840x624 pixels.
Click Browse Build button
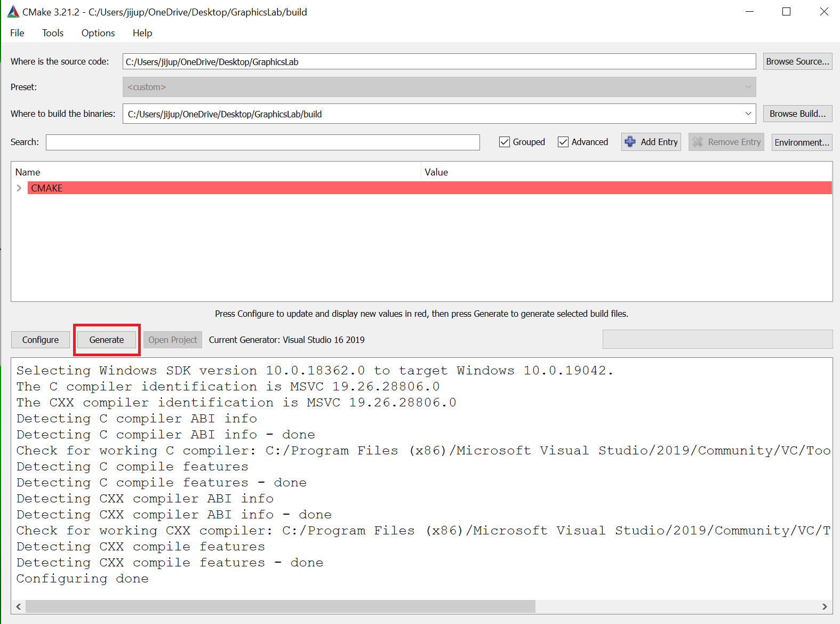click(x=798, y=114)
